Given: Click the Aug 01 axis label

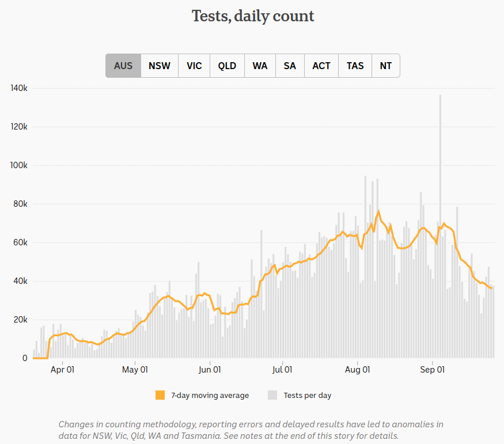Looking at the screenshot, I should coord(358,370).
